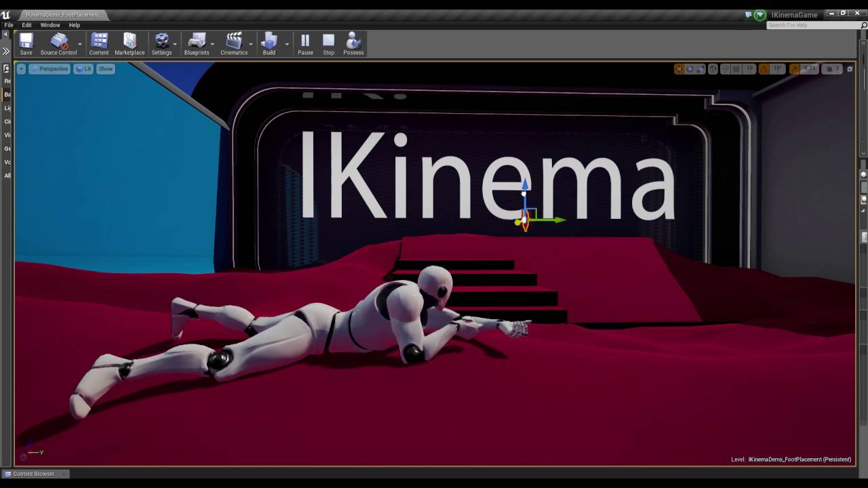The width and height of the screenshot is (868, 488).
Task: Open the Window menu
Action: point(50,25)
